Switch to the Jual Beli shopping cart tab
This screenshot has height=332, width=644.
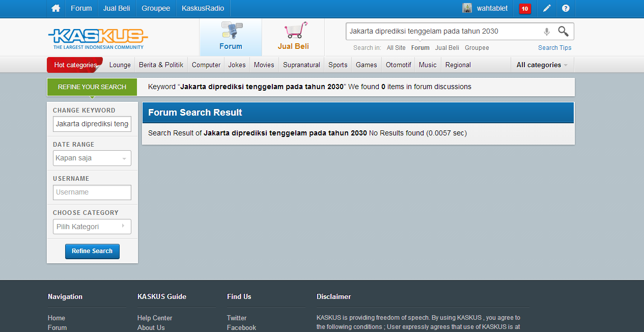click(293, 37)
